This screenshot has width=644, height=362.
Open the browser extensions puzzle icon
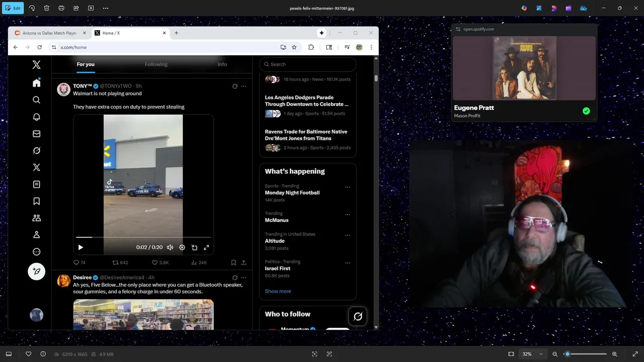point(311,47)
